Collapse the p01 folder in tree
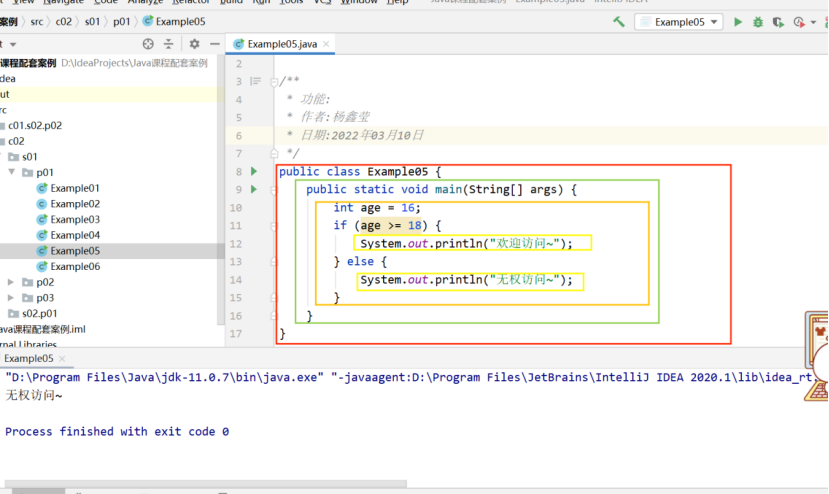The image size is (829, 494). (12, 172)
